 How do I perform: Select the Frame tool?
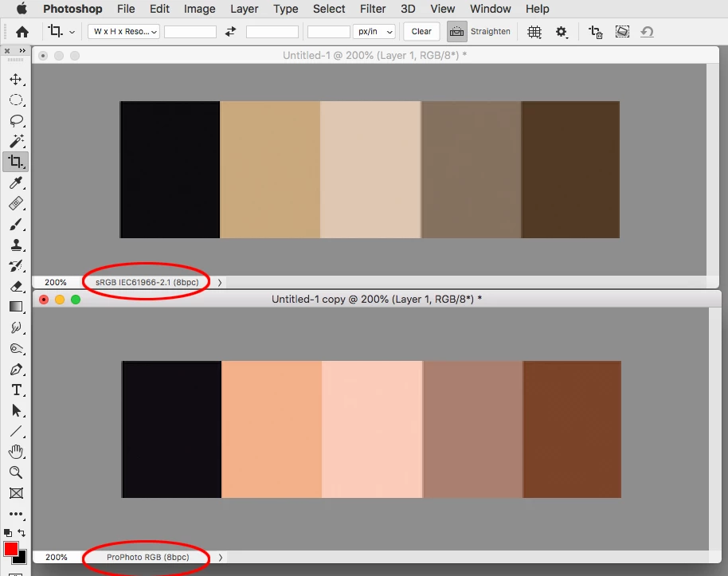point(16,493)
